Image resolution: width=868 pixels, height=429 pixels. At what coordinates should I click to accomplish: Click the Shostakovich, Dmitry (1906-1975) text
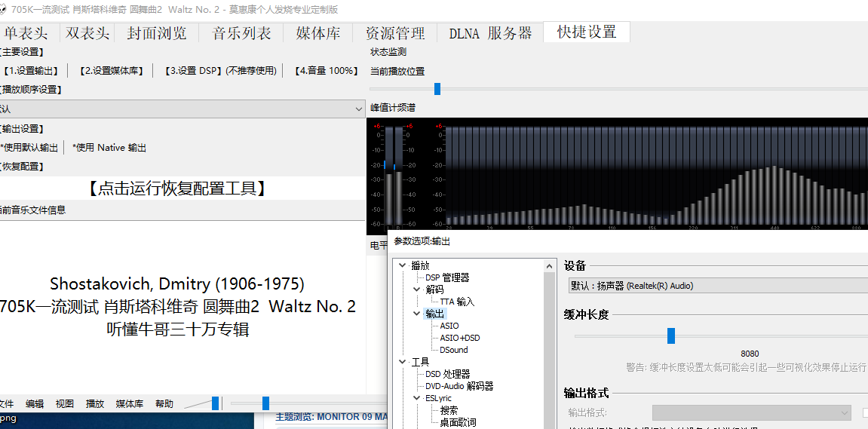(x=177, y=284)
